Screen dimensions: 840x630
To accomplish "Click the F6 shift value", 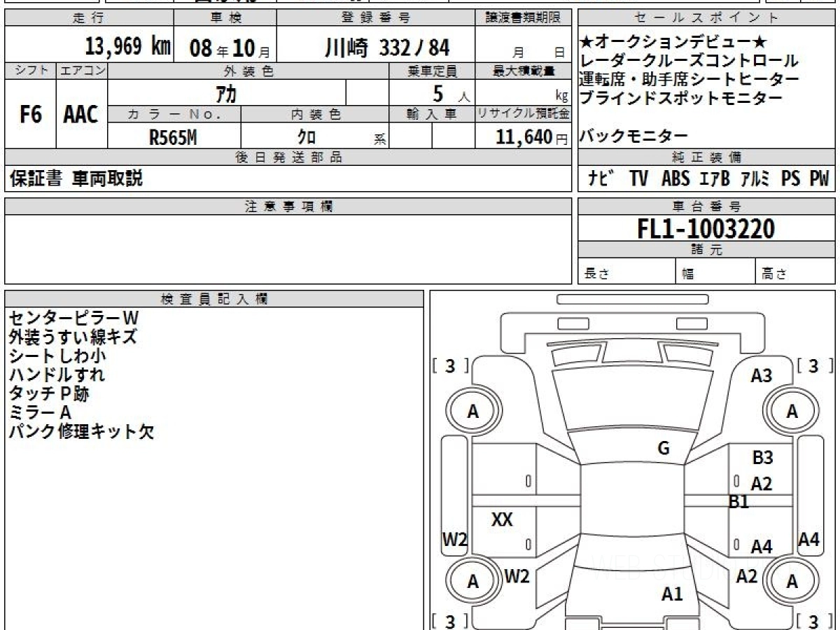I will [x=30, y=115].
